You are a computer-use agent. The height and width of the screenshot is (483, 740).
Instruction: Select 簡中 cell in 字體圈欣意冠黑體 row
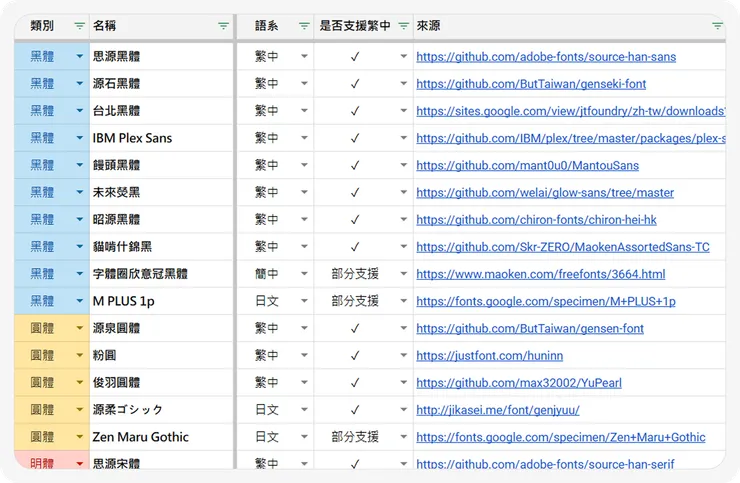(x=275, y=274)
